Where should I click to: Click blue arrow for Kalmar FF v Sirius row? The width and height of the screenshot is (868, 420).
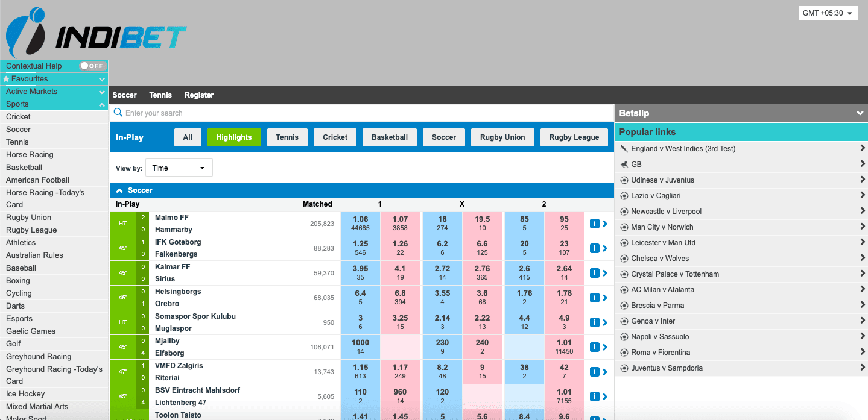pyautogui.click(x=605, y=273)
